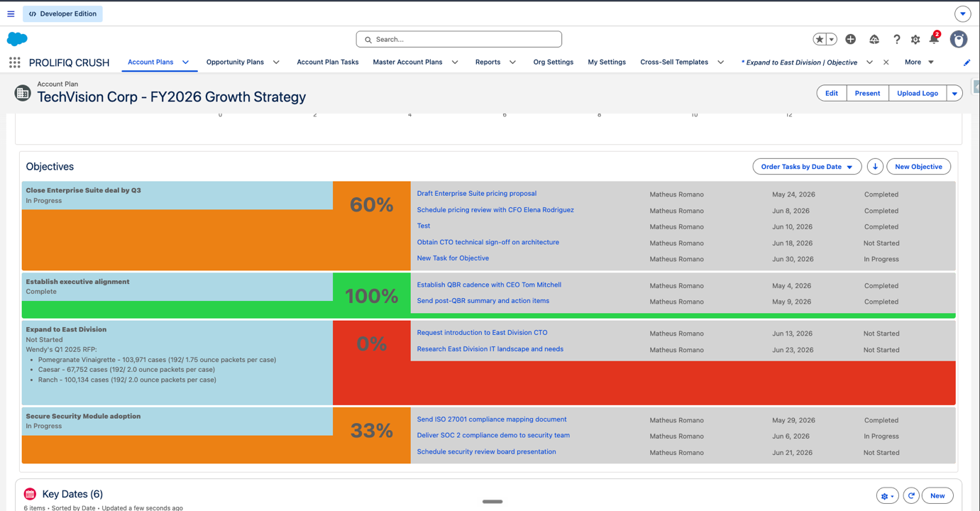Open more record actions dropdown beside Upload Logo
Screen dimensions: 980x511
954,93
